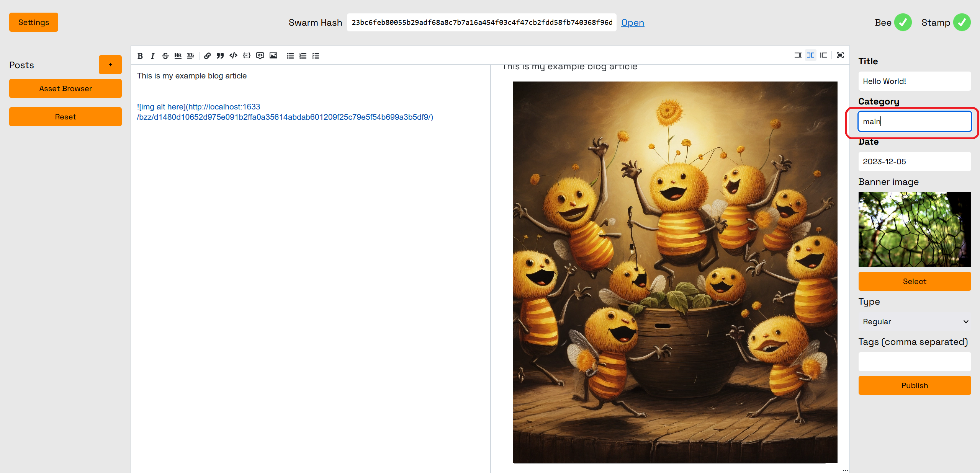
Task: Open the Type dropdown showing Regular
Action: 915,321
